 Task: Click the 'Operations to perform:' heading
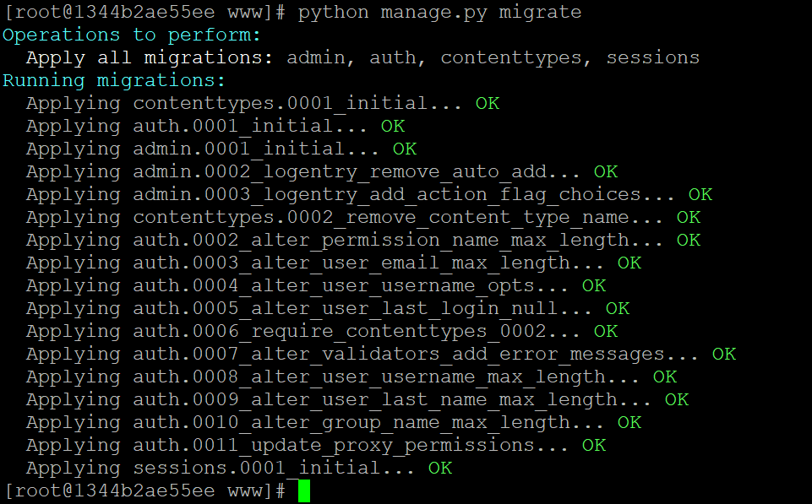(x=132, y=35)
